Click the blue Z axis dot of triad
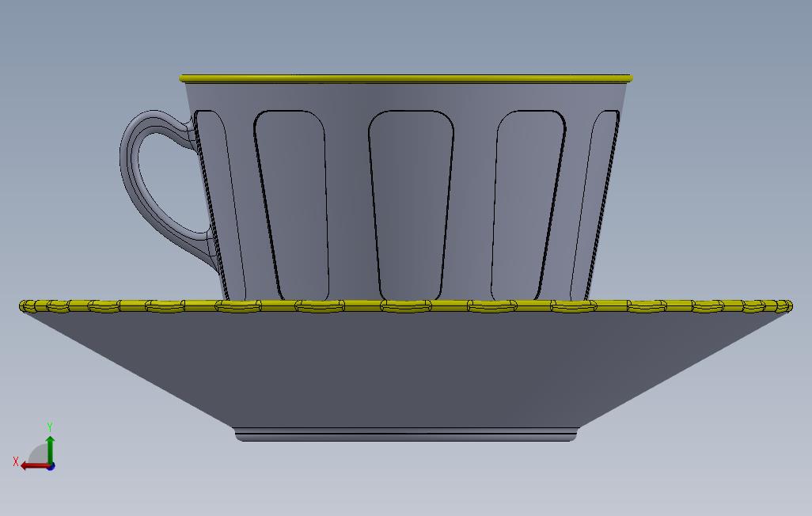 click(51, 467)
